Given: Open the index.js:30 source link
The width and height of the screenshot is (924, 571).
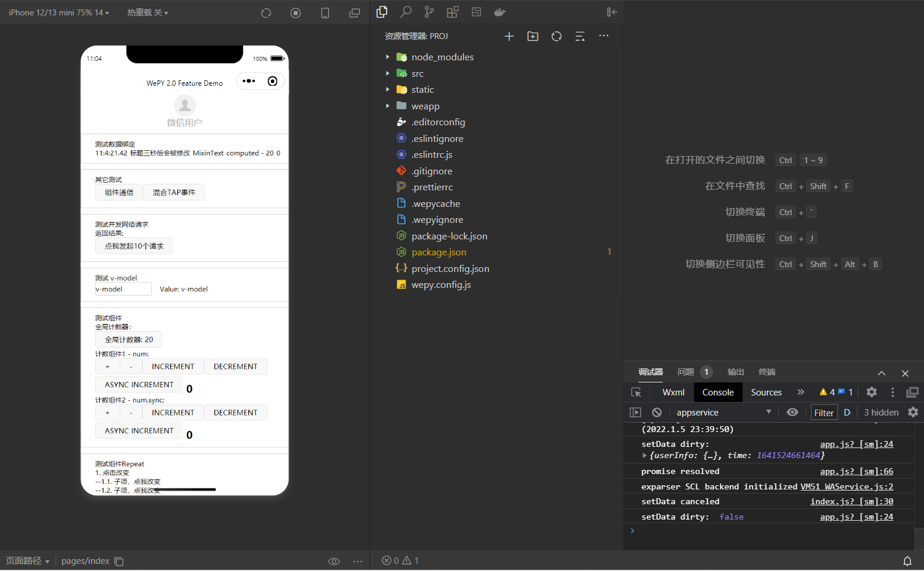Looking at the screenshot, I should 852,501.
